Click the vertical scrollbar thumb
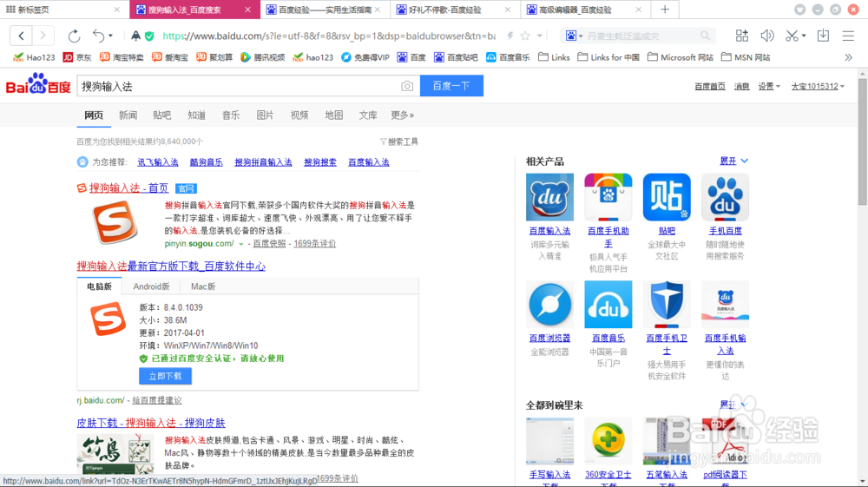 tap(863, 141)
